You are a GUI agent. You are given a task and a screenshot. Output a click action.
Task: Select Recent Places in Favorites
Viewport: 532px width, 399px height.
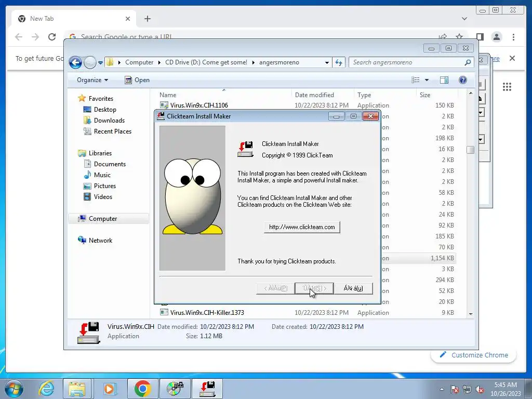[112, 131]
